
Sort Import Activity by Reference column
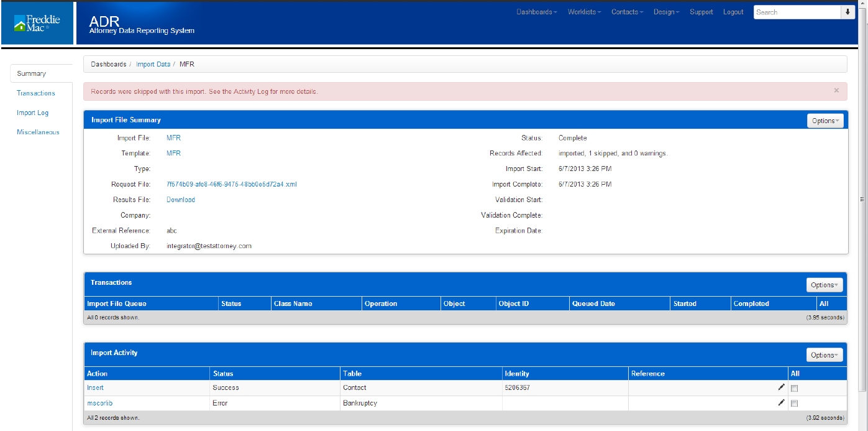(648, 374)
